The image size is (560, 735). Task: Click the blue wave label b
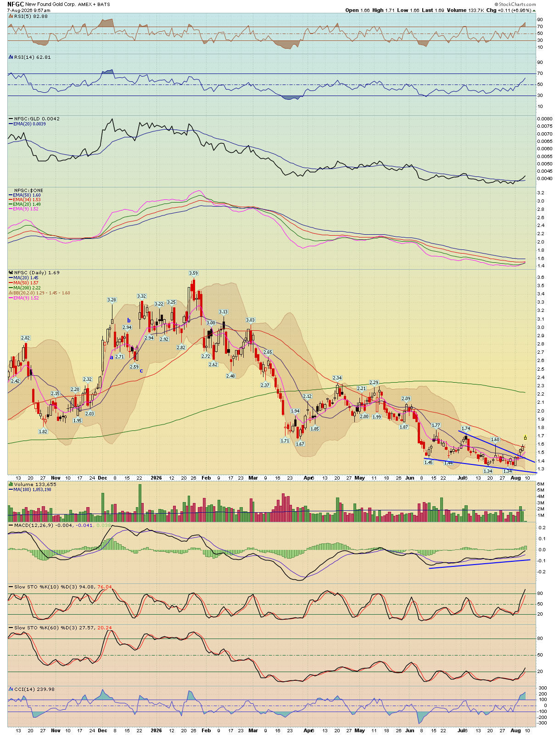click(129, 321)
